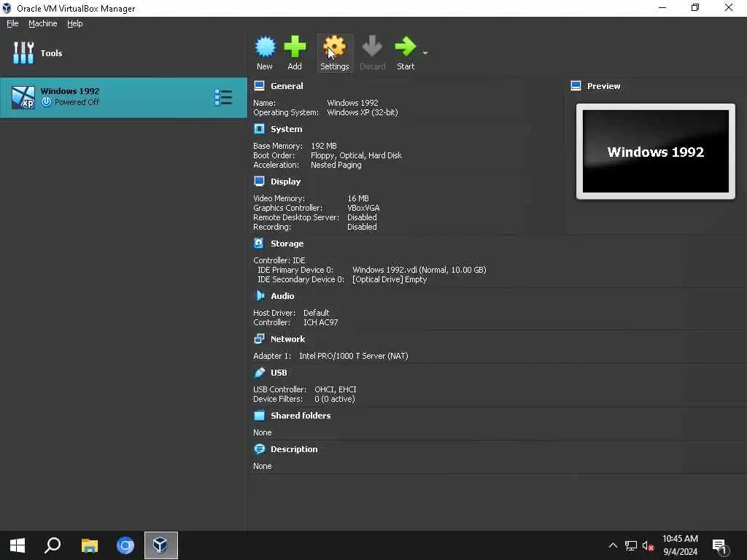
Task: Click the VBoxVGA graphics controller value
Action: (x=363, y=208)
